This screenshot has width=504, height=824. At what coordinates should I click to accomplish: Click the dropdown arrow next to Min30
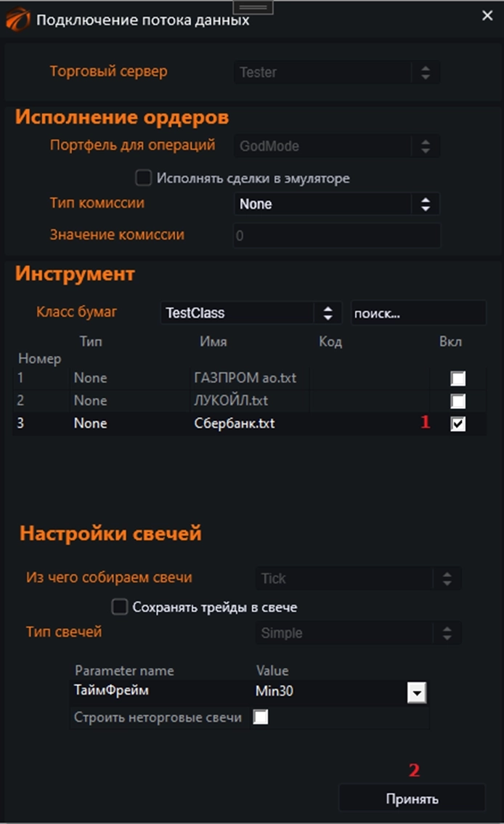416,693
